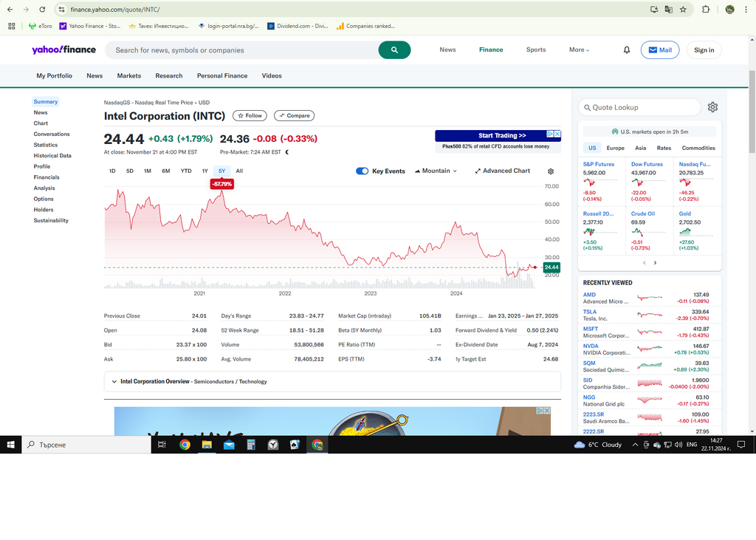756x540 pixels.
Task: Open Historical Data in left sidebar
Action: click(52, 156)
